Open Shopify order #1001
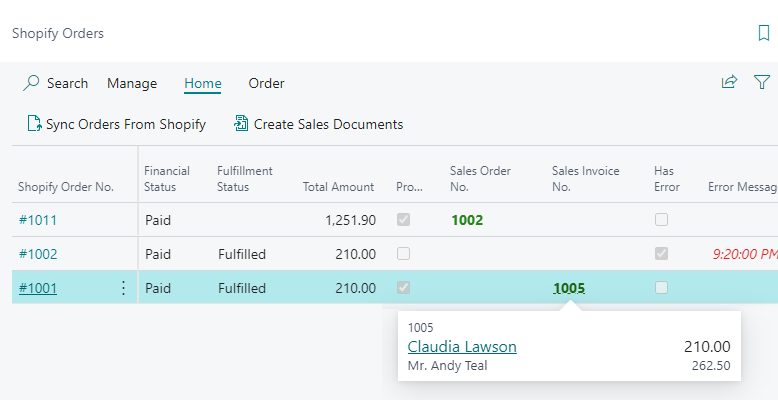The image size is (778, 400). tap(38, 288)
